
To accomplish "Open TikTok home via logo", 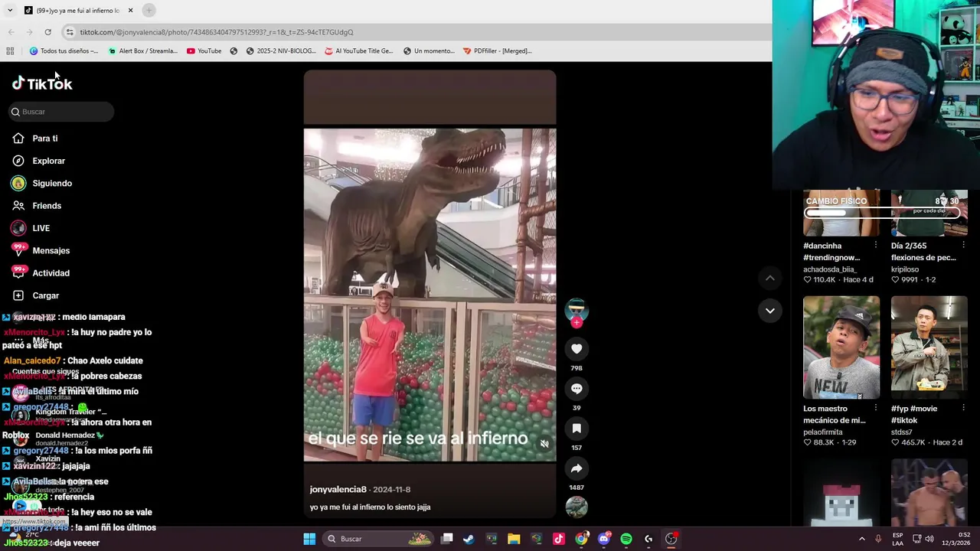I will 42,83.
